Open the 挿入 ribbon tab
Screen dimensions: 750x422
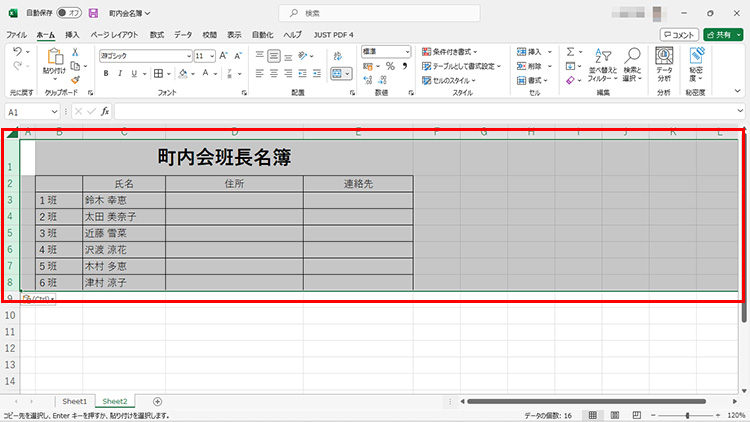[x=72, y=34]
